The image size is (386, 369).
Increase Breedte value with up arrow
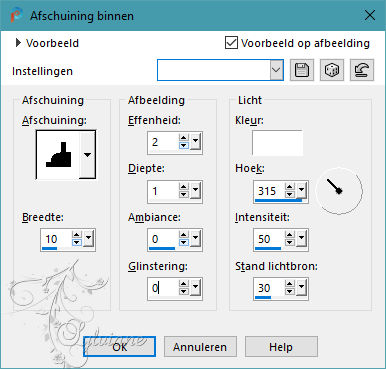(x=77, y=235)
